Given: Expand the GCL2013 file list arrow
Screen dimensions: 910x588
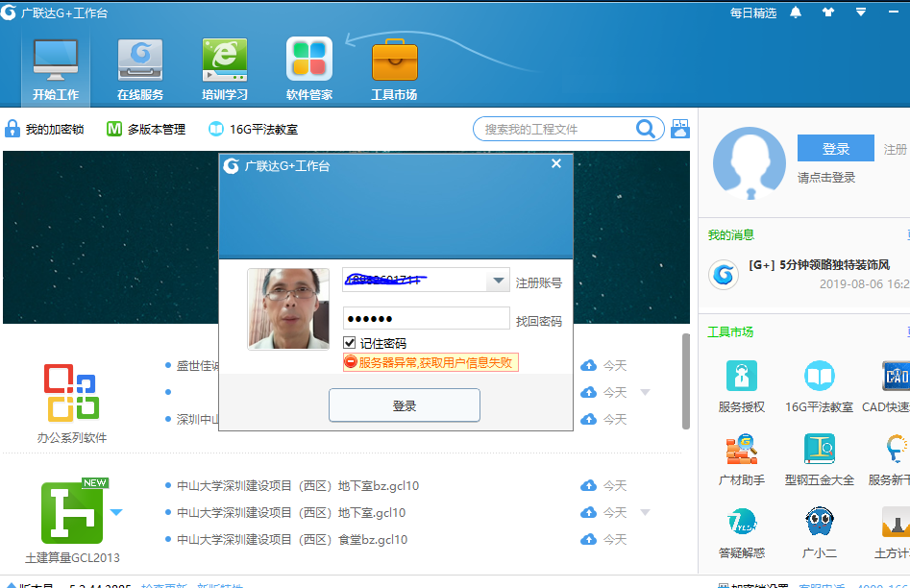Looking at the screenshot, I should [645, 512].
